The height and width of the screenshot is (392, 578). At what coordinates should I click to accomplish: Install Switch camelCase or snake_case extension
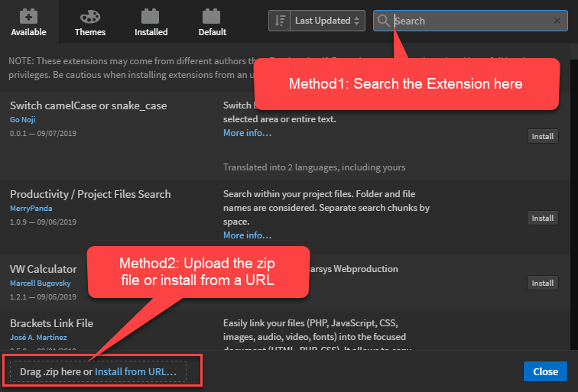point(543,136)
